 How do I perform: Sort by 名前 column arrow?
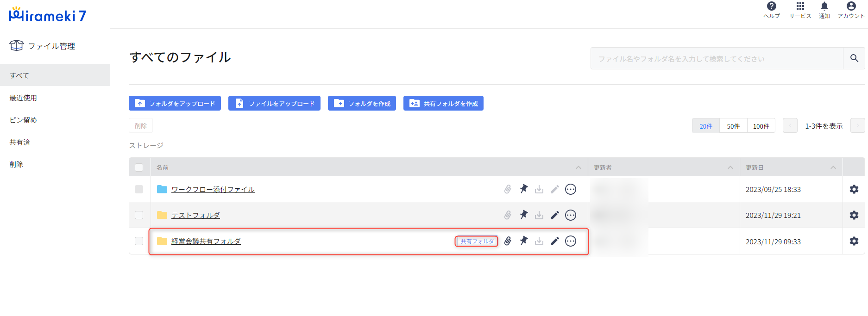point(578,167)
